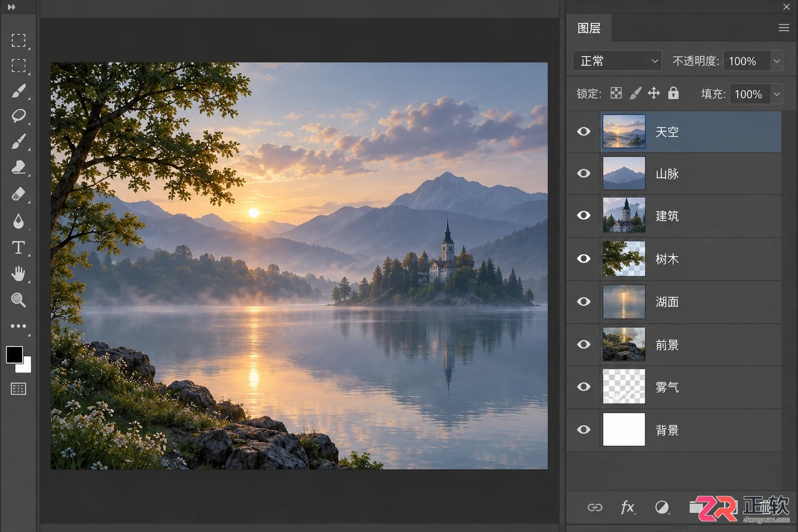Click the black foreground color swatch
Screen dimensions: 798x532
click(x=14, y=355)
